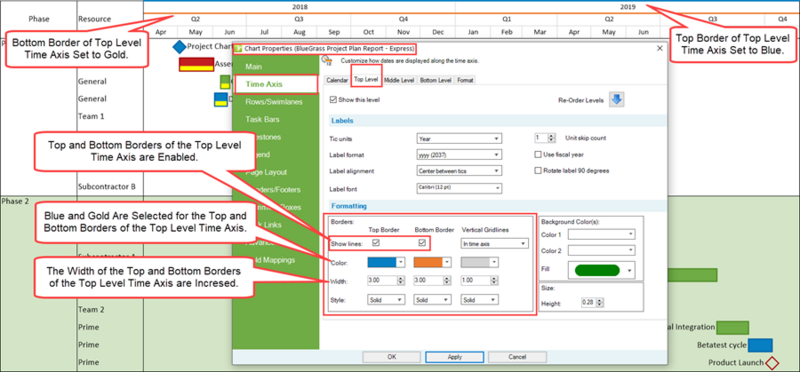Click the Resource column header
This screenshot has height=372, width=800.
94,19
